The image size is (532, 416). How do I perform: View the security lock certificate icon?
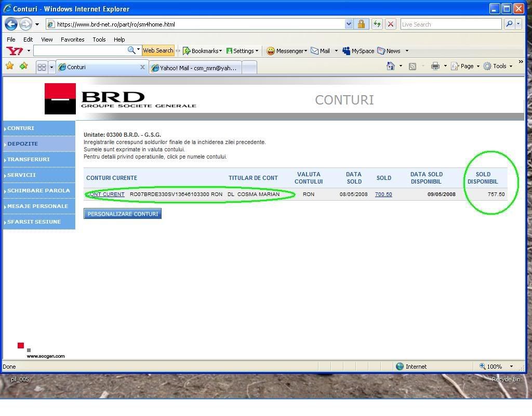click(362, 24)
